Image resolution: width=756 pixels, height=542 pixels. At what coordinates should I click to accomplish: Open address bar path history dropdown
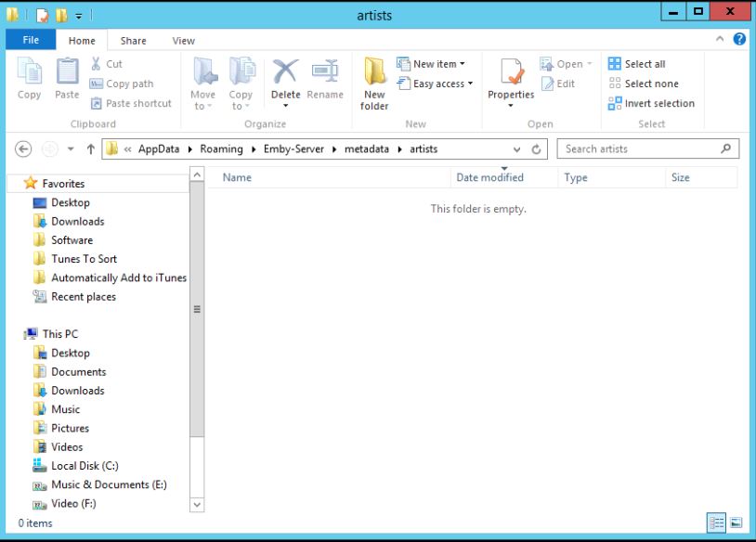[517, 148]
